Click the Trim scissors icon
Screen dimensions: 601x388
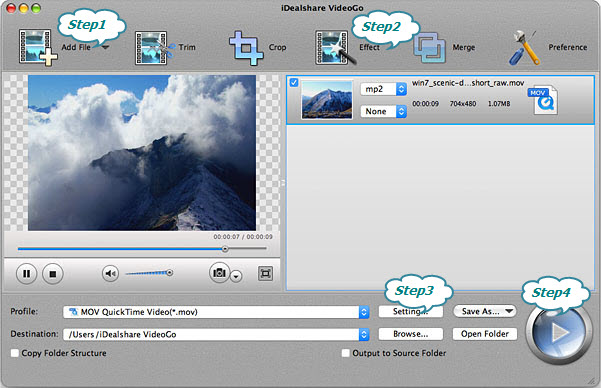[154, 48]
